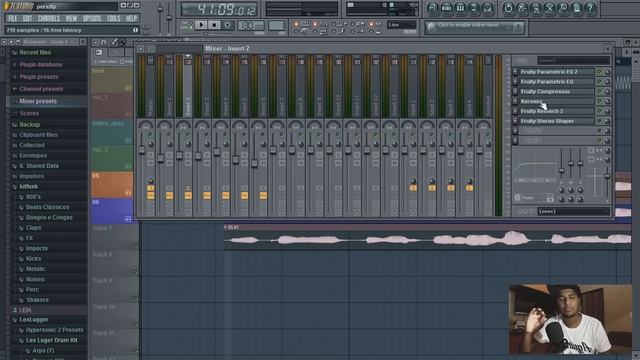The image size is (640, 360).
Task: Open the VIEW menu
Action: pos(71,18)
